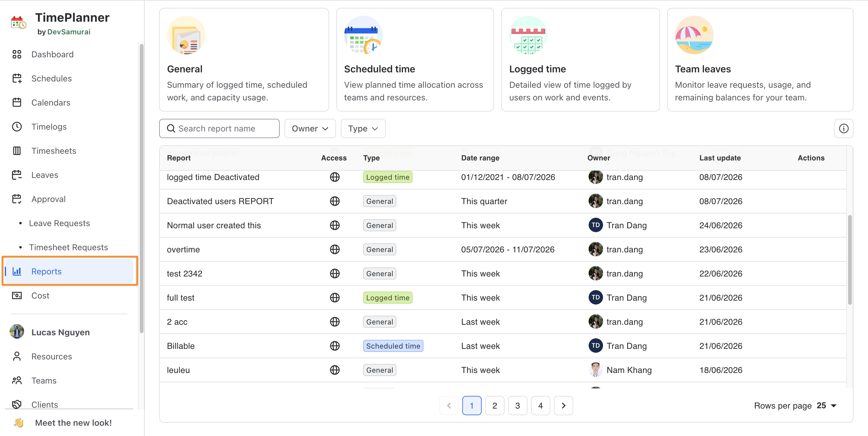The width and height of the screenshot is (868, 436).
Task: Click the Approval calendar-check icon
Action: [17, 199]
